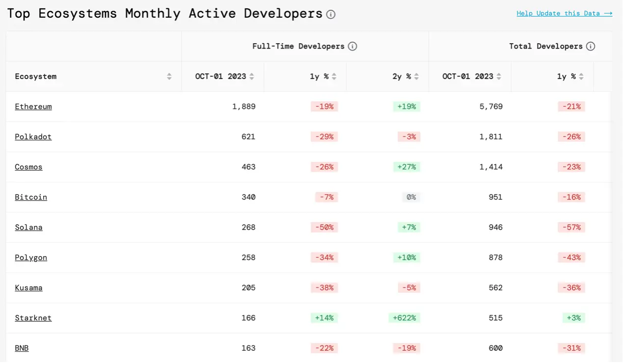Open the Ethereum ecosystem link
The height and width of the screenshot is (364, 625).
33,106
